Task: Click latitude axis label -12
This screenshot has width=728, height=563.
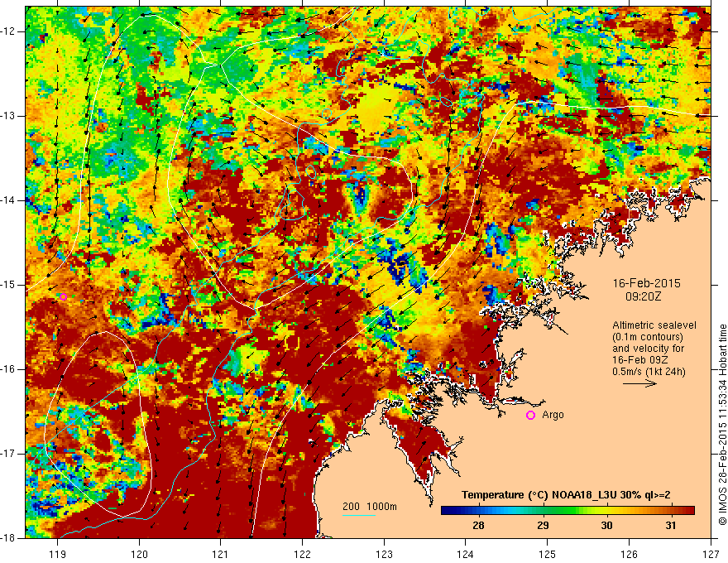Action: [9, 31]
